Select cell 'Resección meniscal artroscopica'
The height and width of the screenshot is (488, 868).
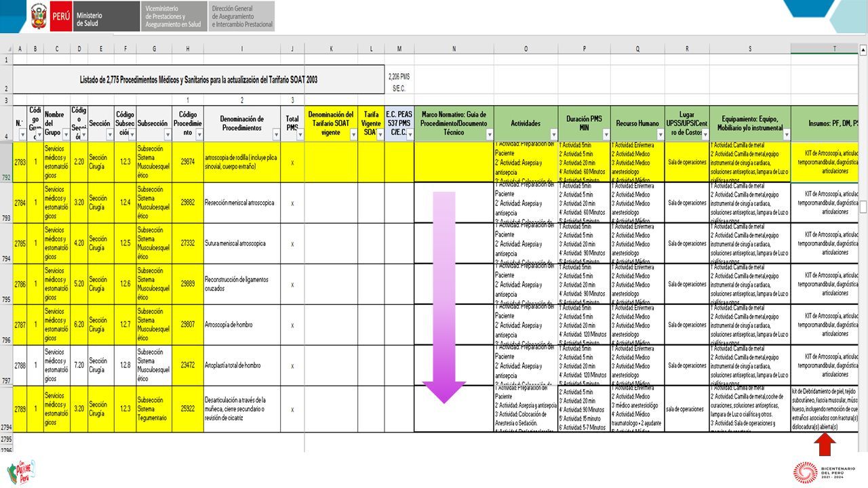[242, 203]
